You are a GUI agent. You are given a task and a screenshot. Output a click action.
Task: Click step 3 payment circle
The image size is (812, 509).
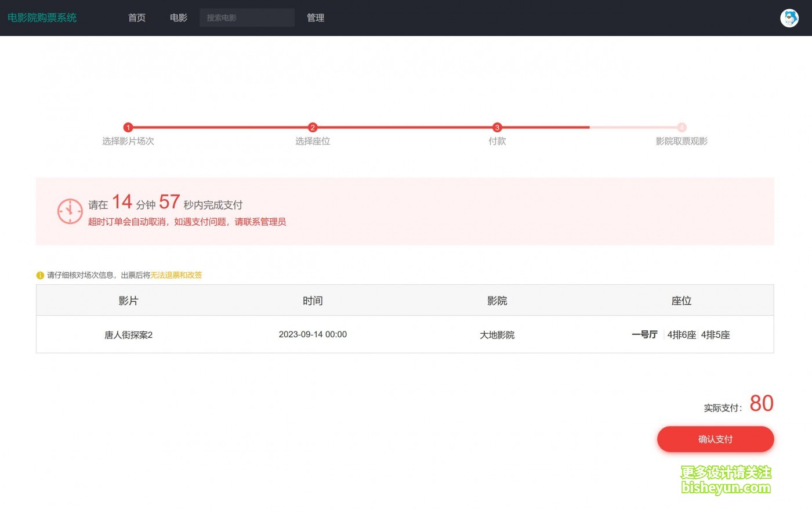click(x=497, y=128)
